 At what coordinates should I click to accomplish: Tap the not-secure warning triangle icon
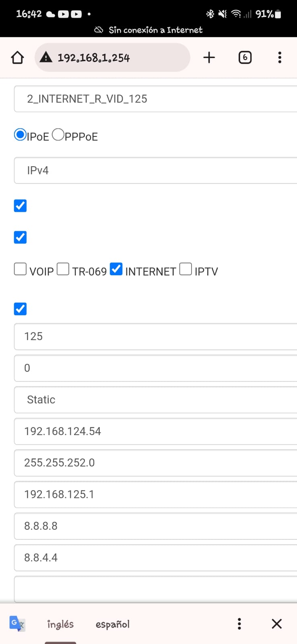tap(46, 58)
